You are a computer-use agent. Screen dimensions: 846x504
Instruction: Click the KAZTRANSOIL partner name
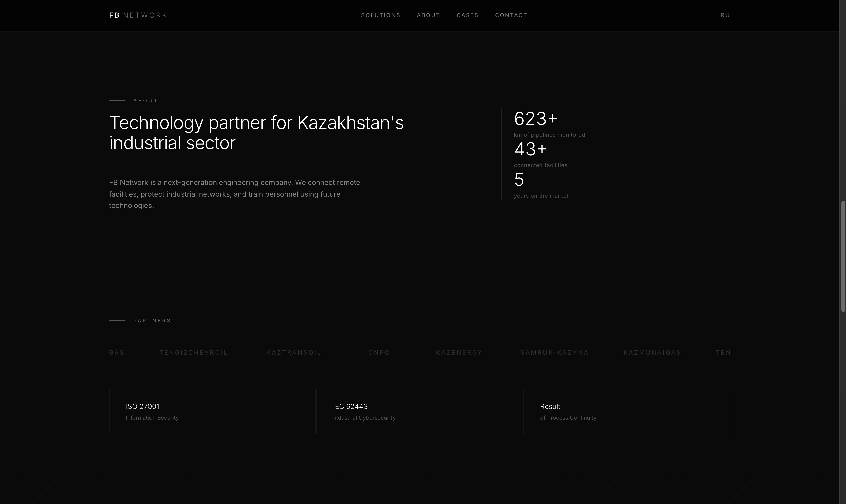point(293,353)
